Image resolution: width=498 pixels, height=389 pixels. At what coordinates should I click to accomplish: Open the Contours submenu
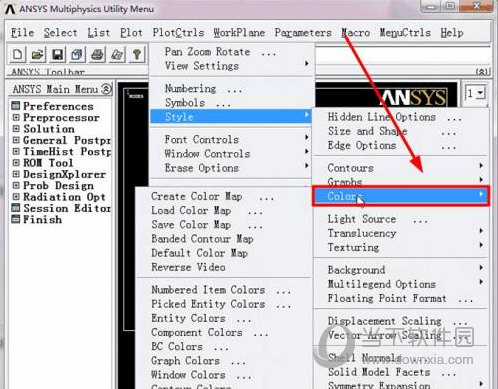click(x=401, y=168)
